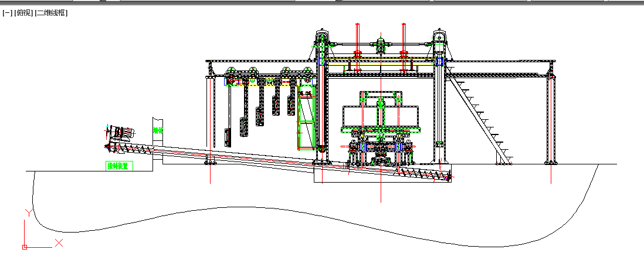Select the green 接料装置 label text
644x276 pixels.
(119, 166)
